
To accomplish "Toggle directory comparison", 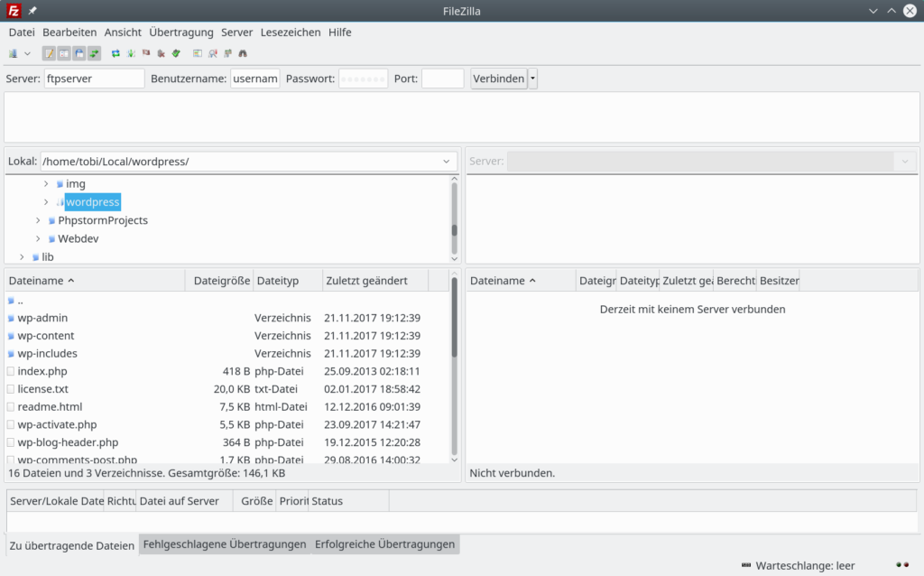I will point(213,53).
